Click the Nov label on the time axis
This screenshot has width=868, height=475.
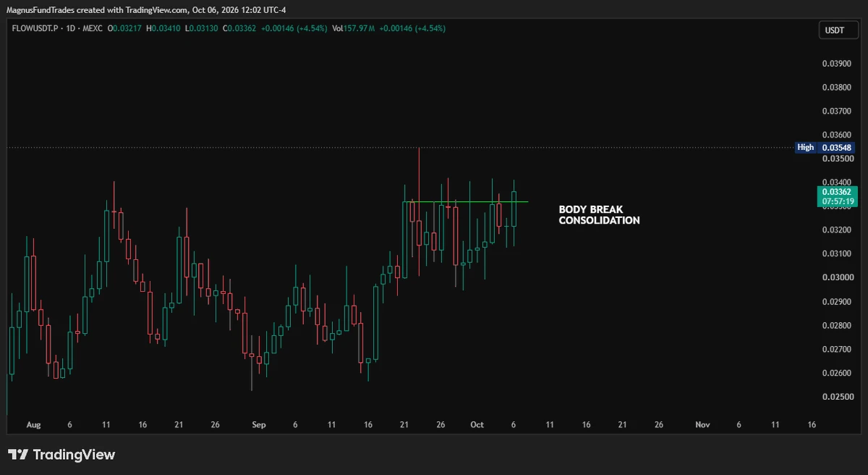[702, 425]
